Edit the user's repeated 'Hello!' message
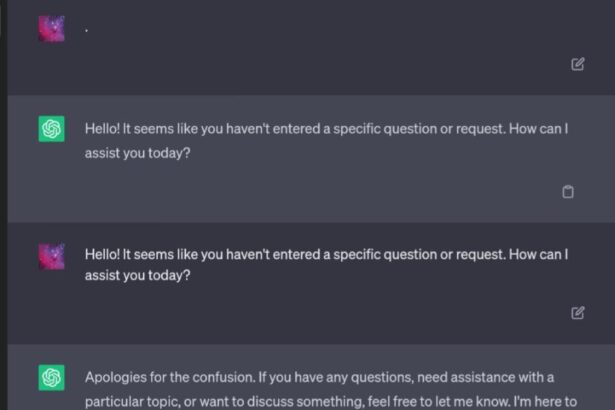Screen dimensions: 615x410 pyautogui.click(x=578, y=313)
